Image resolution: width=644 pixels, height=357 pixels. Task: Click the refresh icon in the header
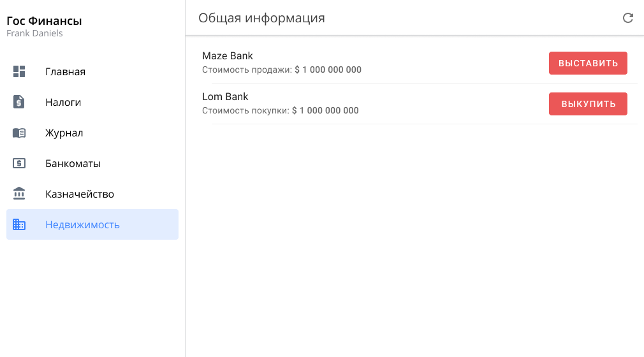point(627,18)
